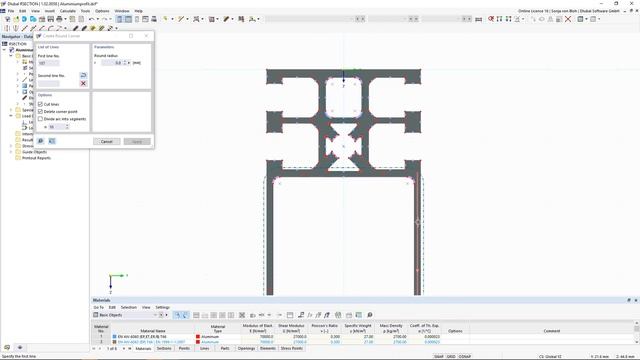Screen dimensions: 640x360
Task: Click the new file icon in main toolbar
Action: (x=7, y=19)
